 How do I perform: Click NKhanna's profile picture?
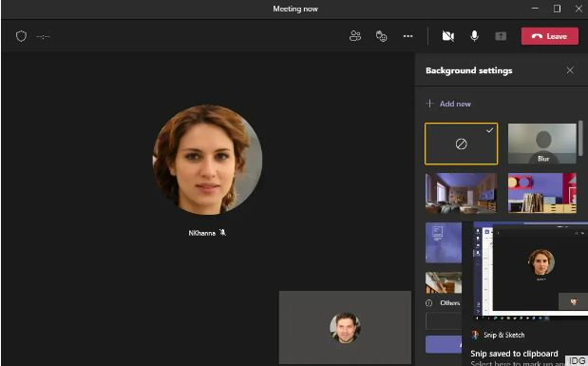207,160
